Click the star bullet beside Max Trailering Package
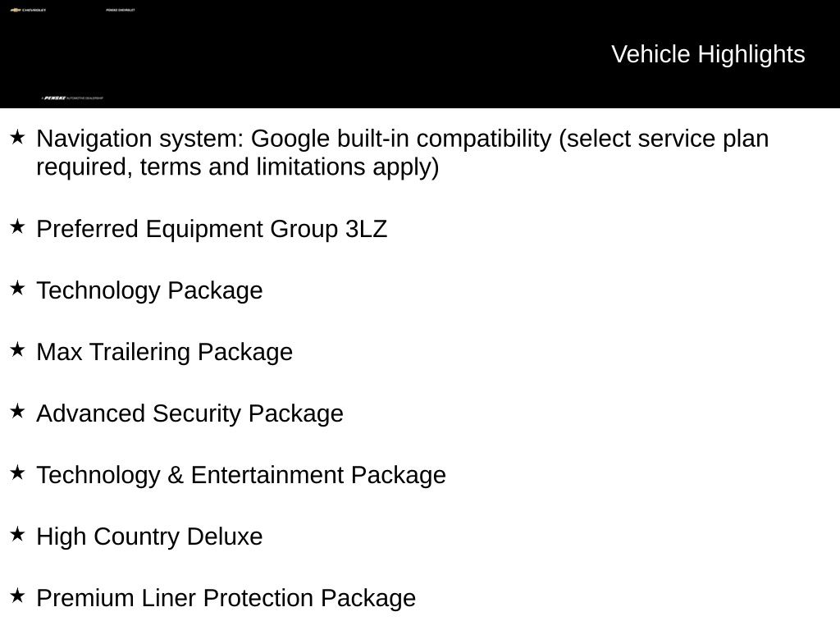This screenshot has height=630, width=840. click(17, 349)
